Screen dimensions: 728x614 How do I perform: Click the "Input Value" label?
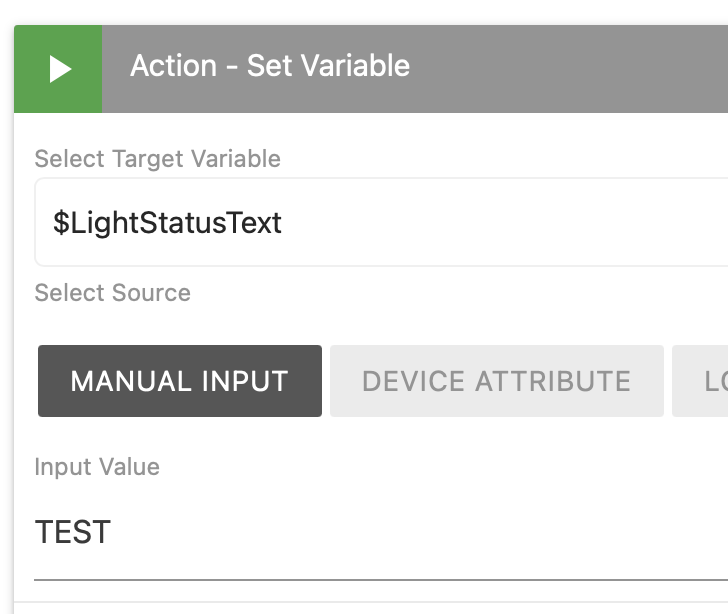pos(97,467)
